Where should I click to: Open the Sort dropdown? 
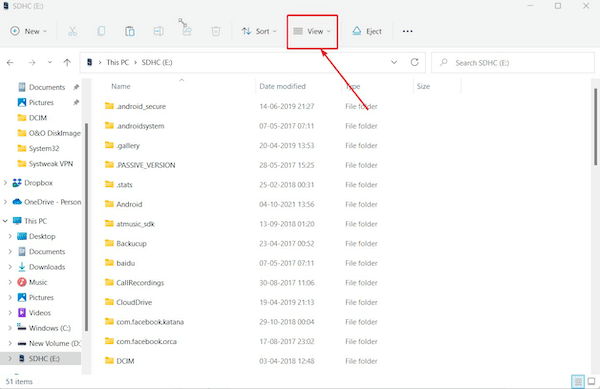point(259,31)
